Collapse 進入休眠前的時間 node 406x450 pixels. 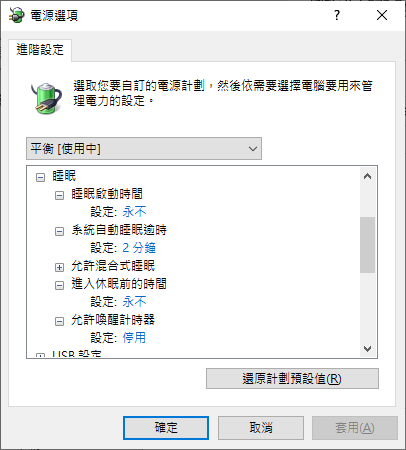59,285
